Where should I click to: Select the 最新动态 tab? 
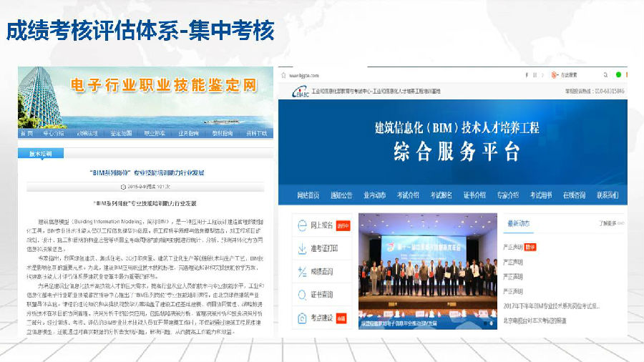click(518, 224)
